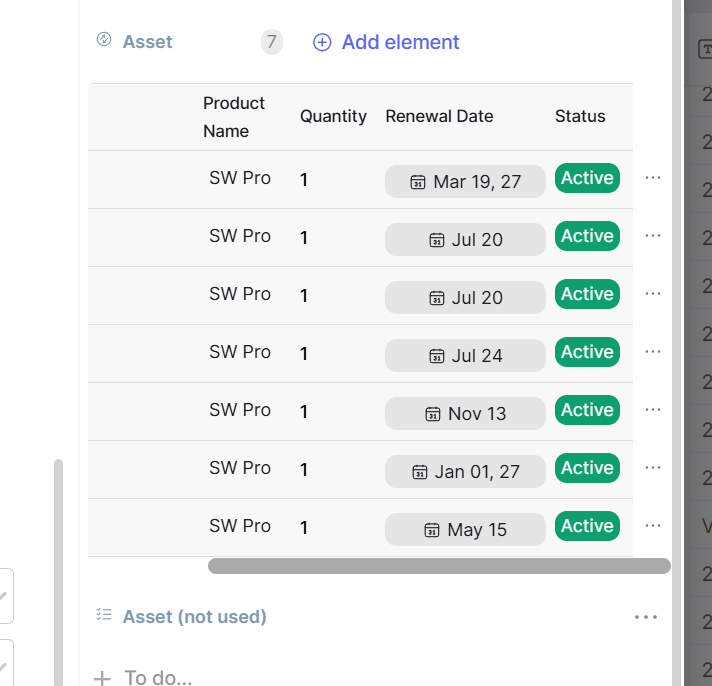Click the Renewal Date column header
Image resolution: width=712 pixels, height=686 pixels.
(439, 116)
